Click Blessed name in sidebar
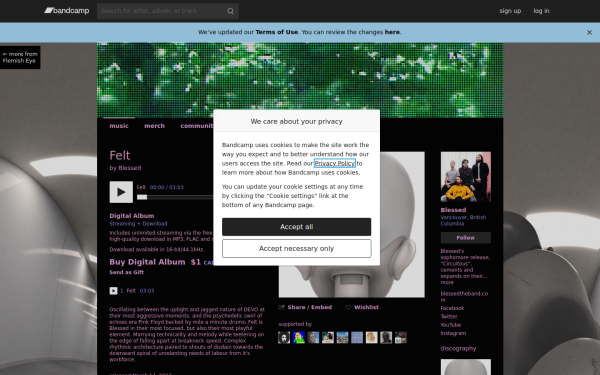Image resolution: width=600 pixels, height=375 pixels. [453, 210]
